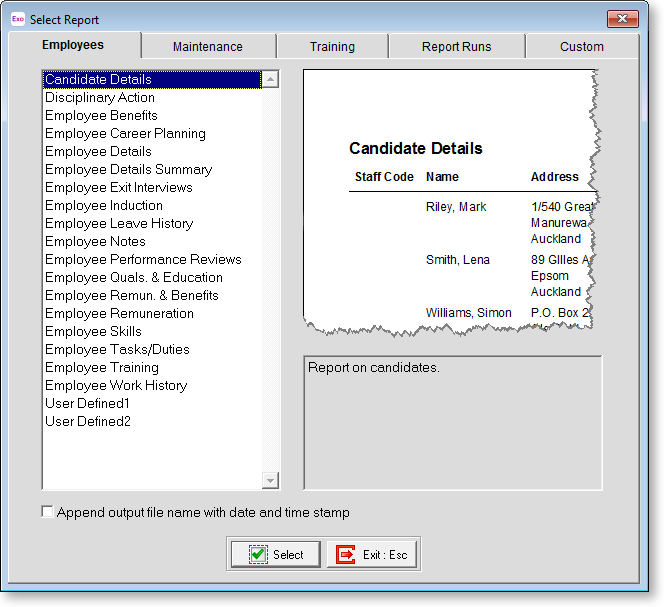The height and width of the screenshot is (607, 664).
Task: Click the report list scroll down arrow
Action: point(271,480)
